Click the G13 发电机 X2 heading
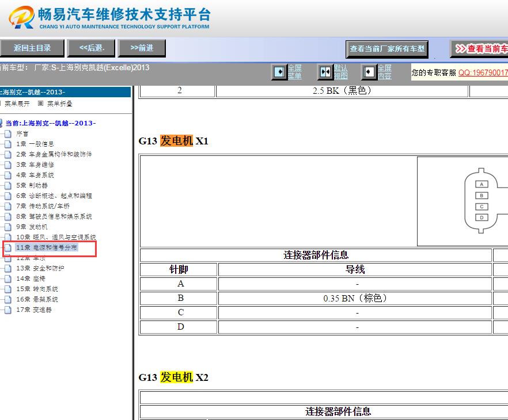The height and width of the screenshot is (420, 508). point(173,377)
